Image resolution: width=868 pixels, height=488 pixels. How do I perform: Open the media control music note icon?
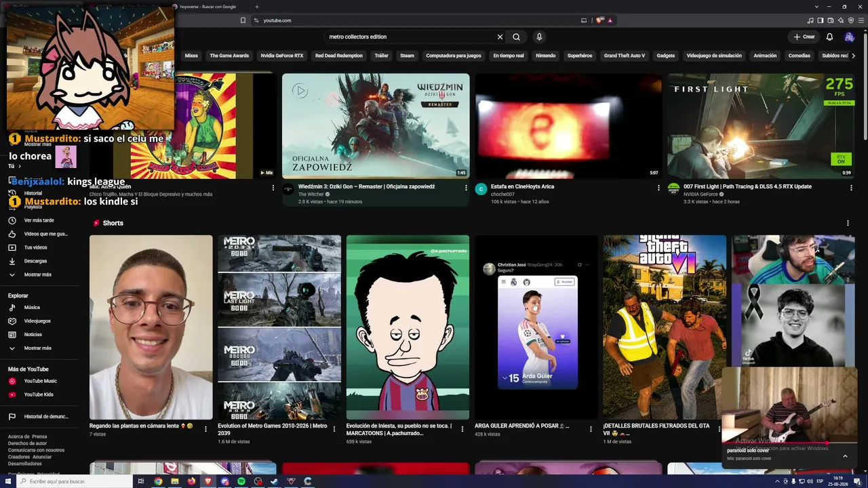pyautogui.click(x=810, y=20)
